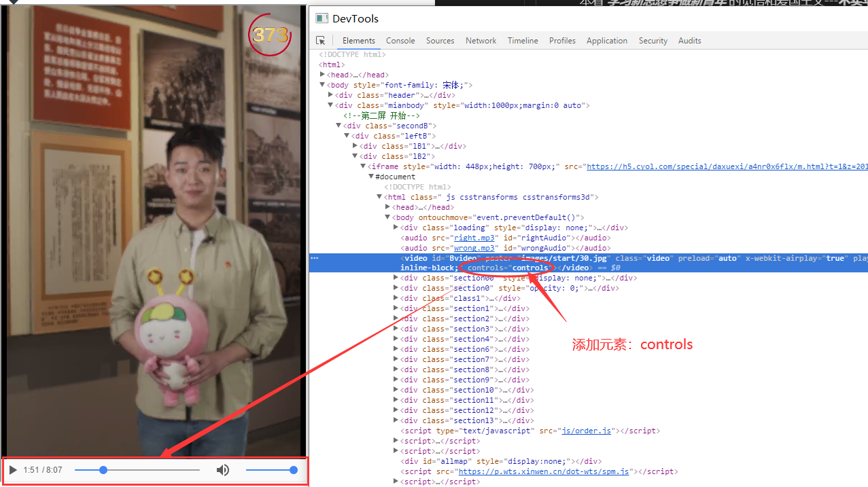Expand the outer head element node
Screen dimensions: 868x487
pyautogui.click(x=323, y=75)
